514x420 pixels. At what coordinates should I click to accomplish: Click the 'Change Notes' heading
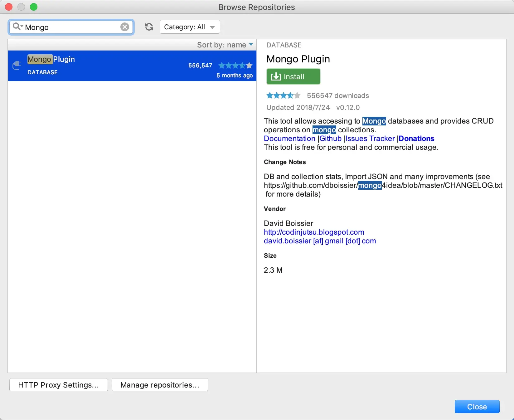pos(285,162)
